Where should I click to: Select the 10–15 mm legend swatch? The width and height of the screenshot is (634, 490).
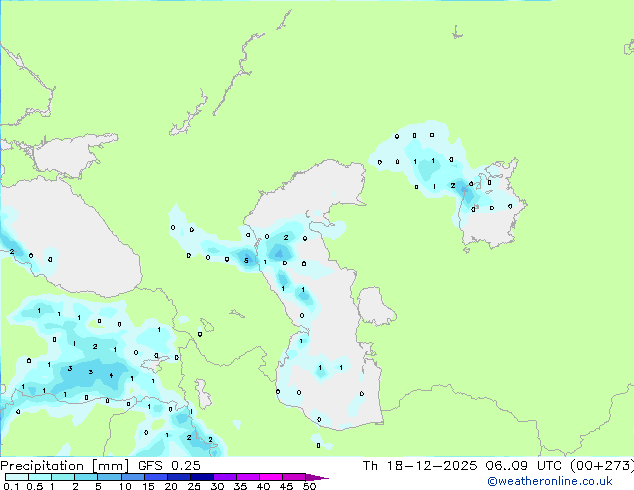pyautogui.click(x=132, y=477)
